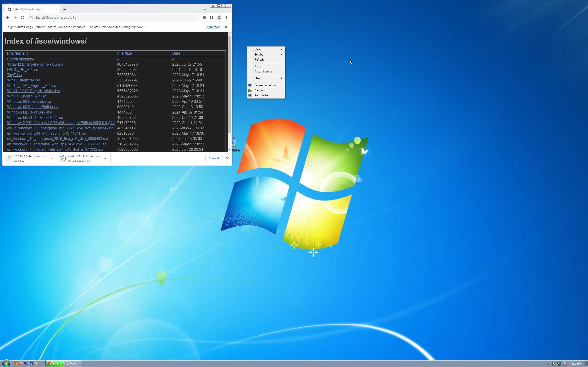
Task: Click the profile avatar icon
Action: (x=219, y=17)
